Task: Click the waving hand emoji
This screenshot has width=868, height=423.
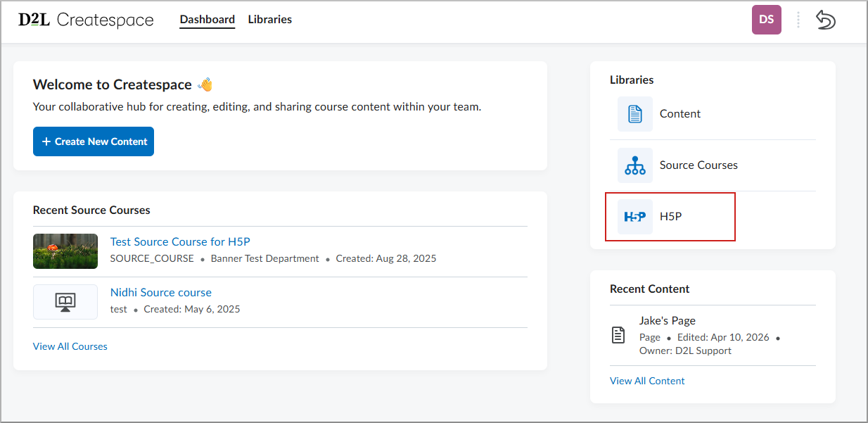Action: 205,84
